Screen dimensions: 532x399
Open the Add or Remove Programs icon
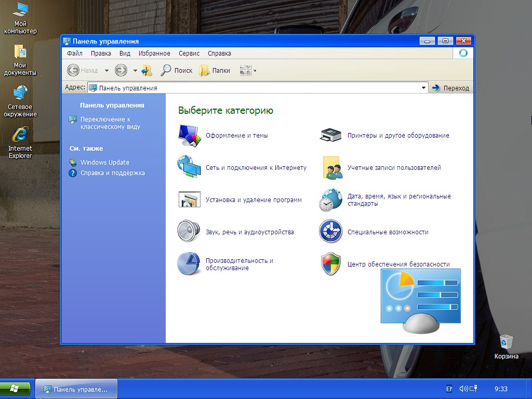(x=189, y=199)
